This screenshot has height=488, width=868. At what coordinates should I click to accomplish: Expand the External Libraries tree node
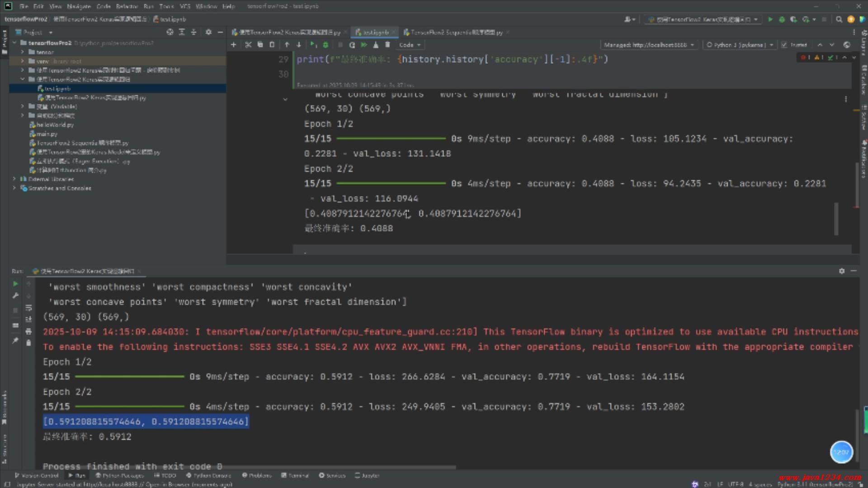14,179
